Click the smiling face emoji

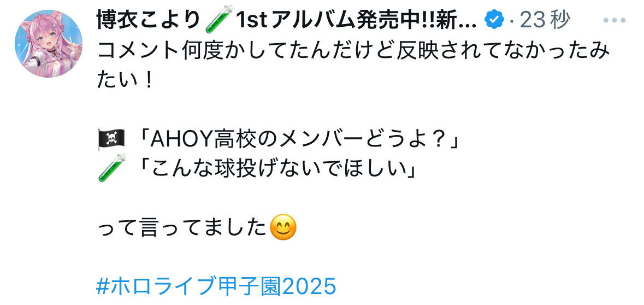tap(283, 228)
